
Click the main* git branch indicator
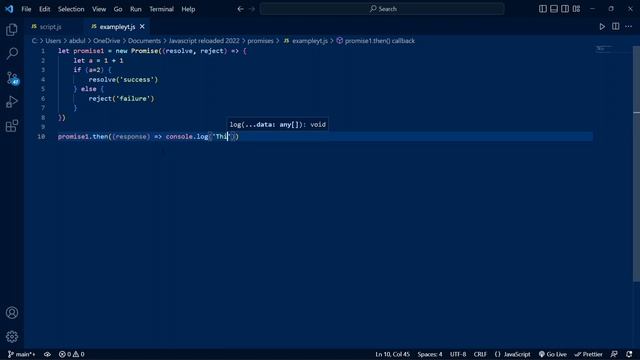click(x=21, y=354)
